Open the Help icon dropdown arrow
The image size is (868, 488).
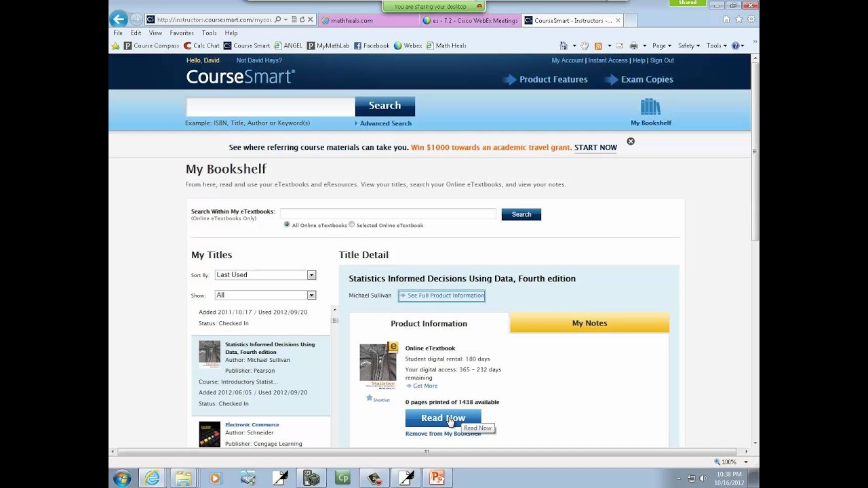pyautogui.click(x=743, y=46)
